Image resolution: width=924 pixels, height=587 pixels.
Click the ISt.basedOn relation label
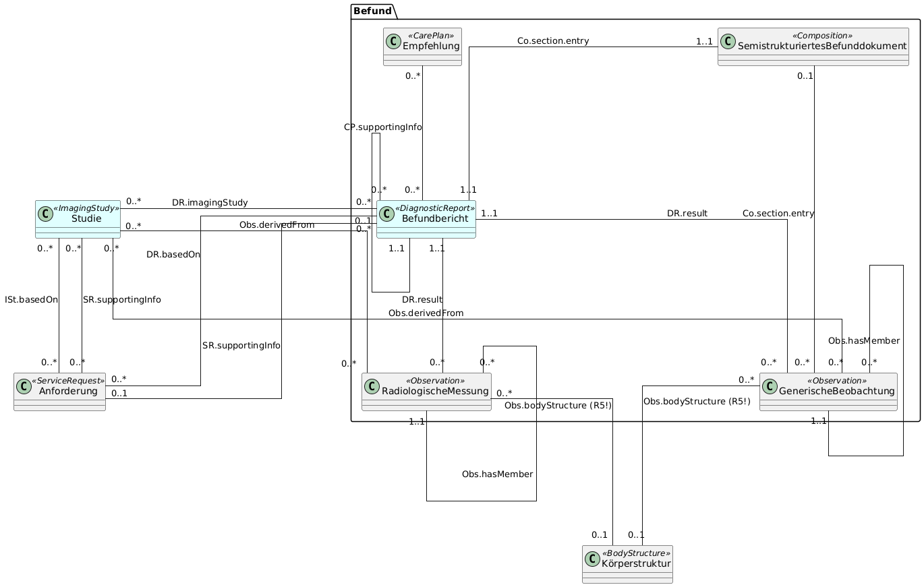pos(31,299)
